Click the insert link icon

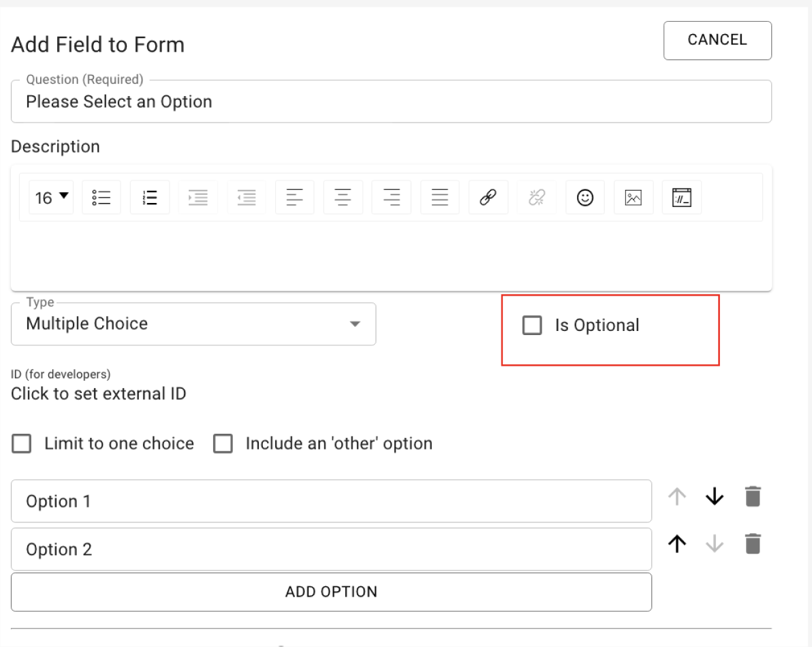(488, 198)
